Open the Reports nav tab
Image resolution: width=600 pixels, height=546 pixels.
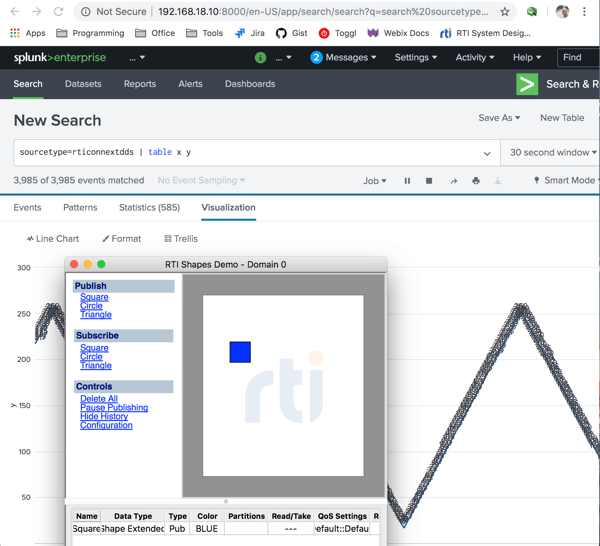coord(140,84)
